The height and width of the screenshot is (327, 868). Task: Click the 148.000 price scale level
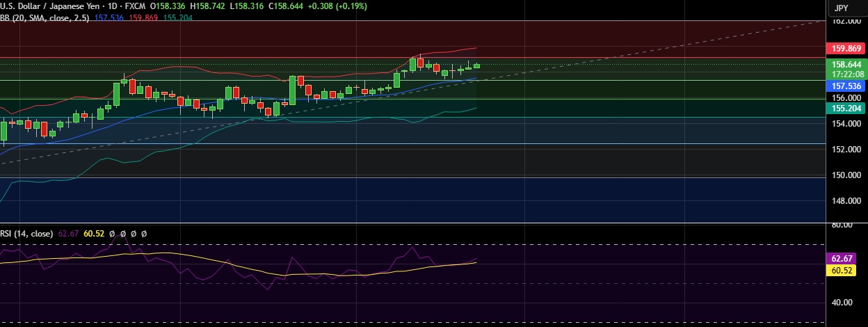pos(843,201)
